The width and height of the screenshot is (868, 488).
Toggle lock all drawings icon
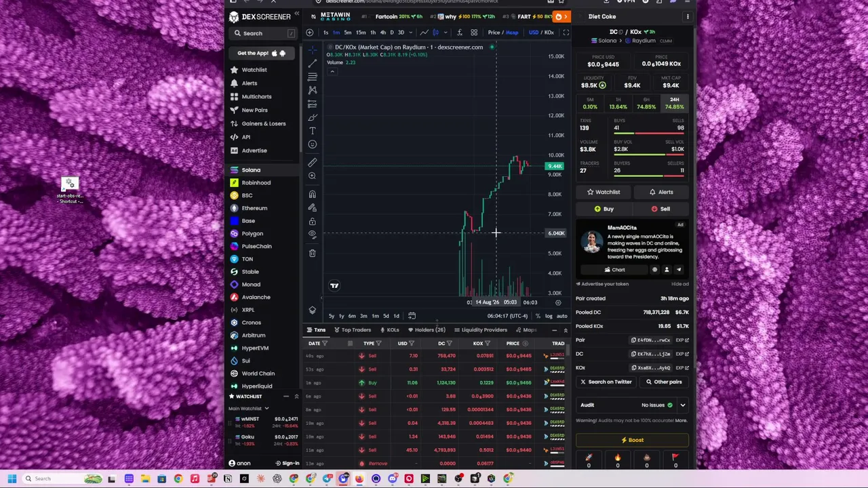click(x=312, y=222)
